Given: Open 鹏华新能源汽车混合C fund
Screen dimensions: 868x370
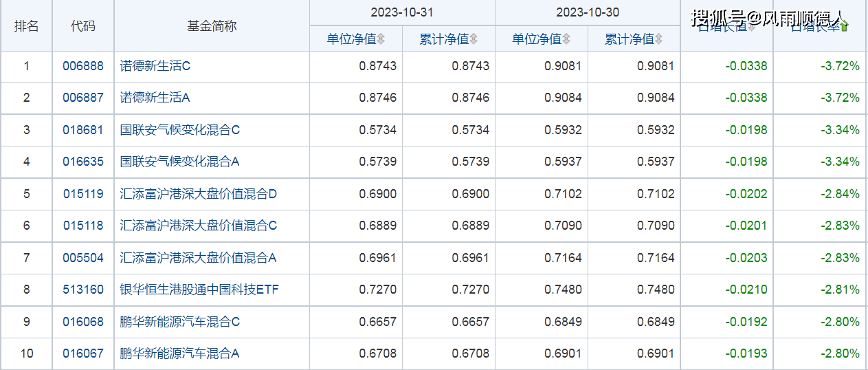Looking at the screenshot, I should pyautogui.click(x=180, y=322).
